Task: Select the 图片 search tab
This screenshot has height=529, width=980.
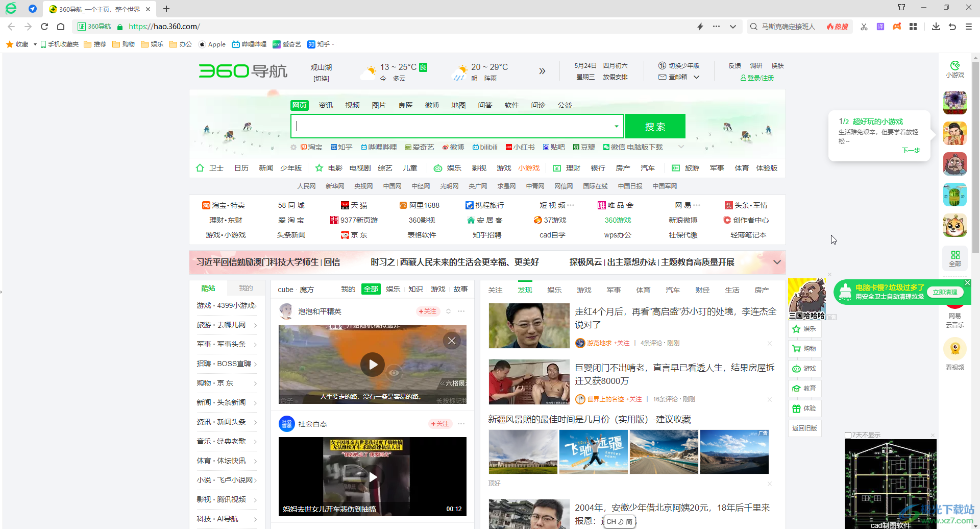Action: tap(379, 105)
